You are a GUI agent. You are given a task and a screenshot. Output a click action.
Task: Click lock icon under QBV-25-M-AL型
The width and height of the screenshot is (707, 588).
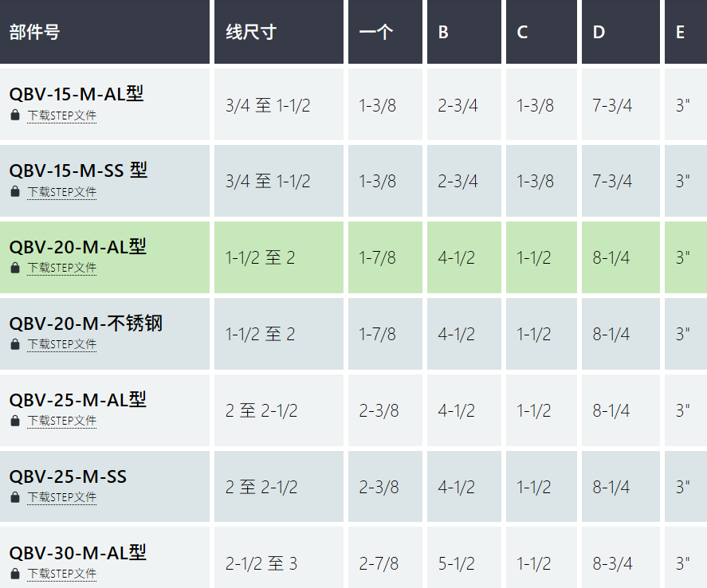tap(14, 421)
